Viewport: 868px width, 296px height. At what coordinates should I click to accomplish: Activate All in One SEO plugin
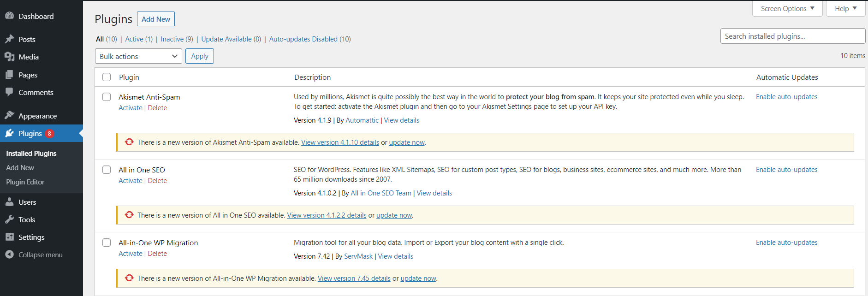[131, 181]
